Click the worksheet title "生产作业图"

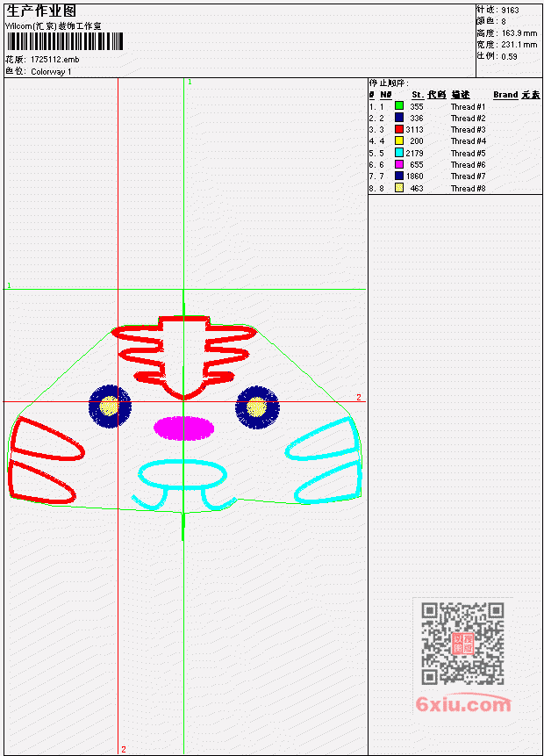(x=41, y=11)
